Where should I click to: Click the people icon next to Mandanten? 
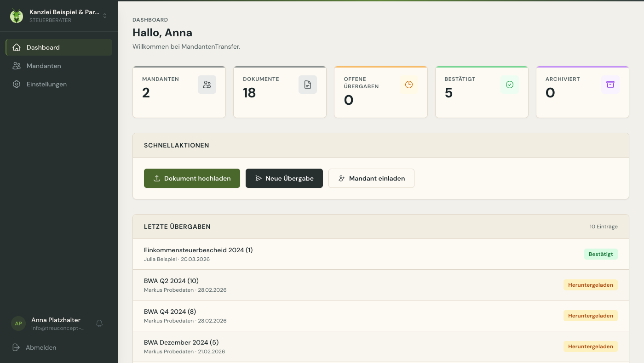17,66
